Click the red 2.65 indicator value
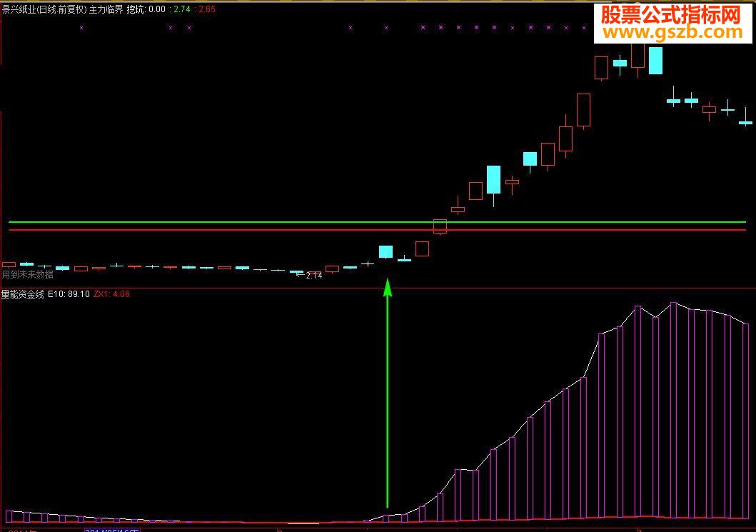Screen dimensions: 756x532 click(x=207, y=9)
